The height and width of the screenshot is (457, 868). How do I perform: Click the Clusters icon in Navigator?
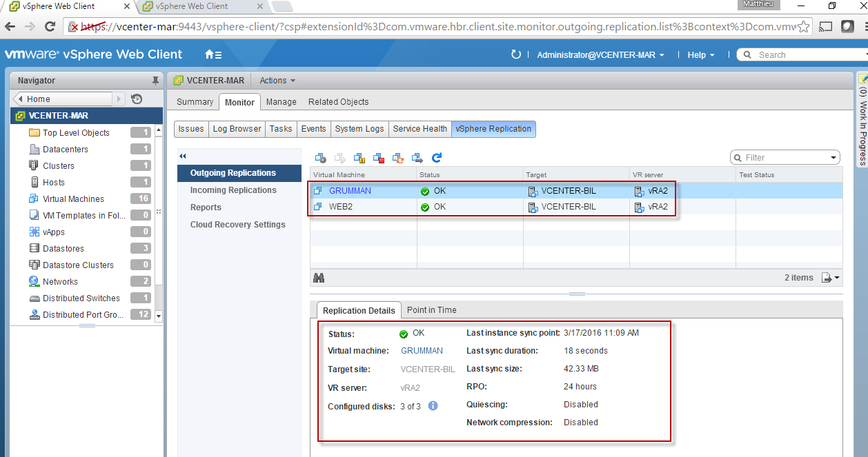[34, 165]
